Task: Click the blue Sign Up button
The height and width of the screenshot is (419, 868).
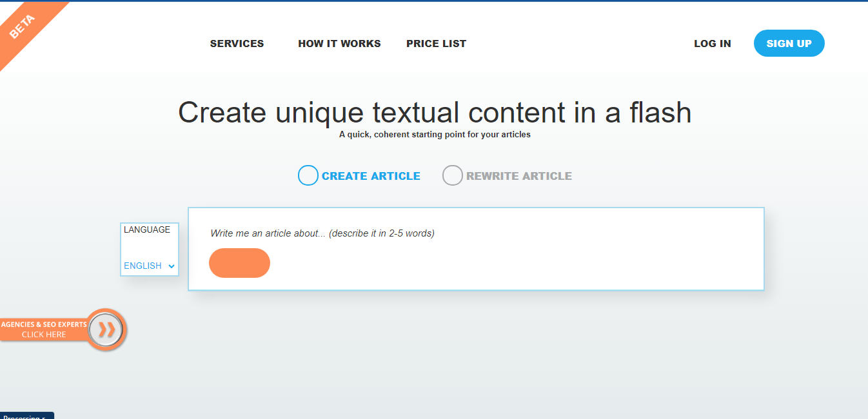Action: [x=789, y=43]
